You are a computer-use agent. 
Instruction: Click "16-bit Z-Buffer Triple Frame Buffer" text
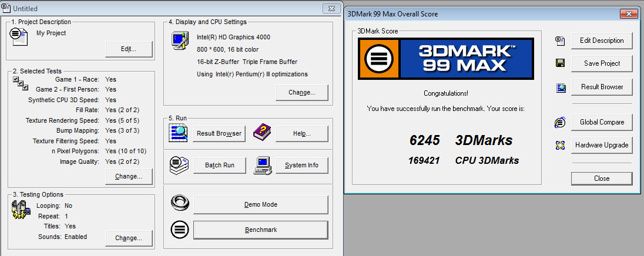(247, 62)
